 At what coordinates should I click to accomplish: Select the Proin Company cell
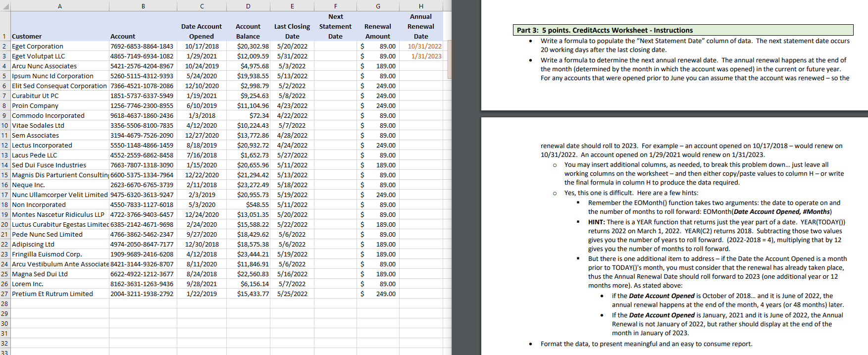point(60,105)
